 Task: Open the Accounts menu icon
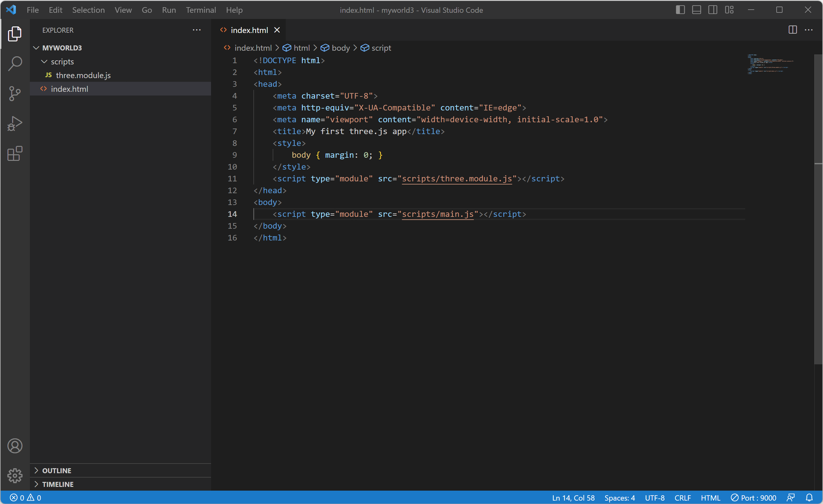(x=15, y=446)
